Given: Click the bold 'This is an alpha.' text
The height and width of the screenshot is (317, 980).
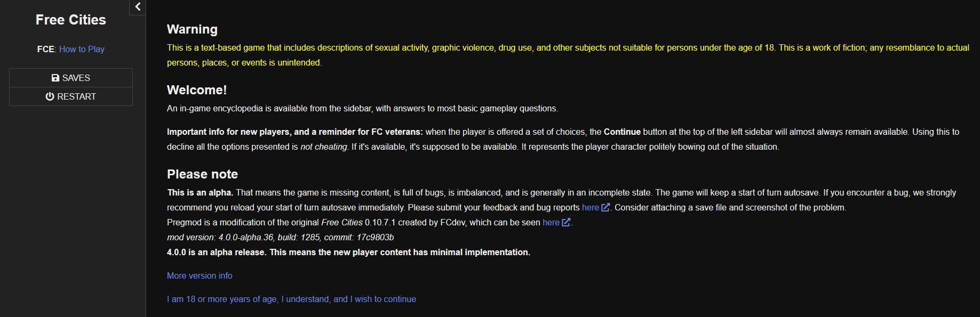Looking at the screenshot, I should point(201,192).
